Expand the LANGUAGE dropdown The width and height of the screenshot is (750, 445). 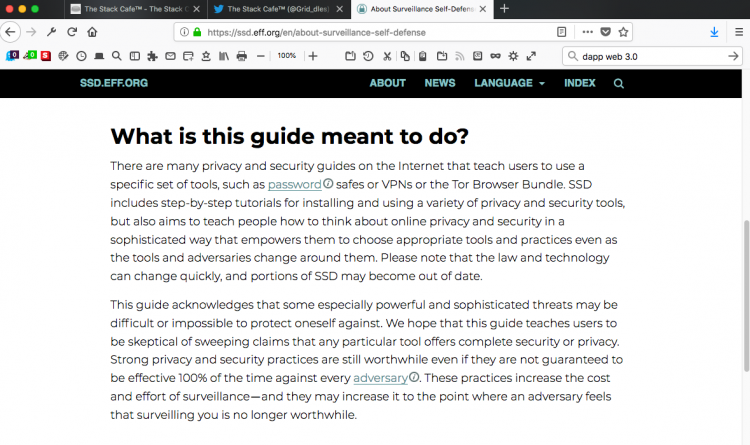[x=509, y=83]
